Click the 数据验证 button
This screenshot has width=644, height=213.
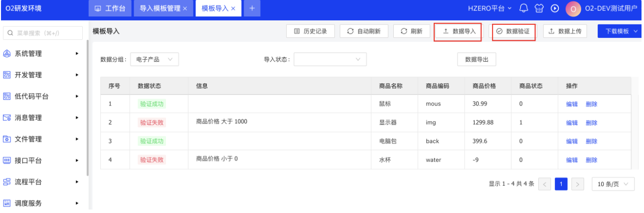coord(513,31)
